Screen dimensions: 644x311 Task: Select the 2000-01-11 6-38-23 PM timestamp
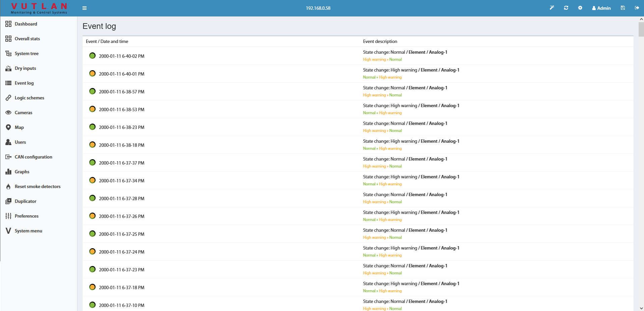[121, 127]
